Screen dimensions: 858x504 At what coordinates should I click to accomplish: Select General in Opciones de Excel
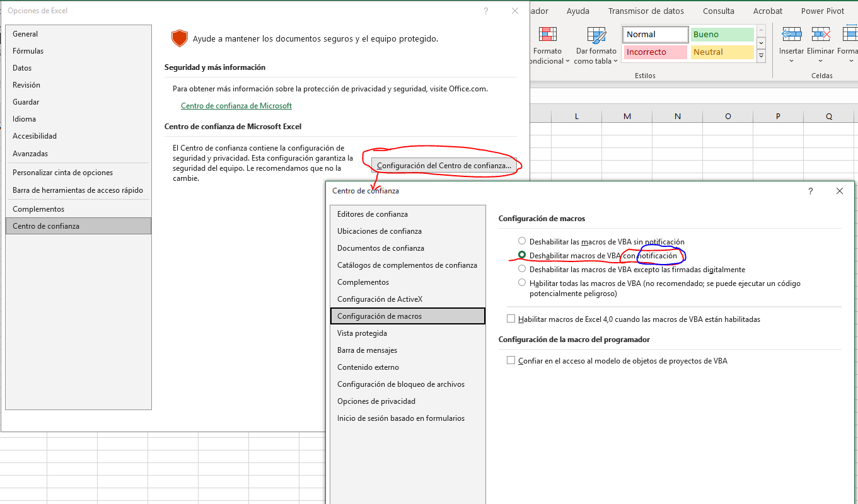(x=78, y=34)
